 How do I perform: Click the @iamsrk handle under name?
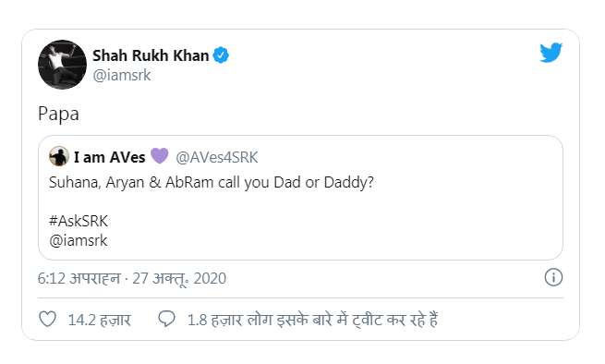(122, 75)
